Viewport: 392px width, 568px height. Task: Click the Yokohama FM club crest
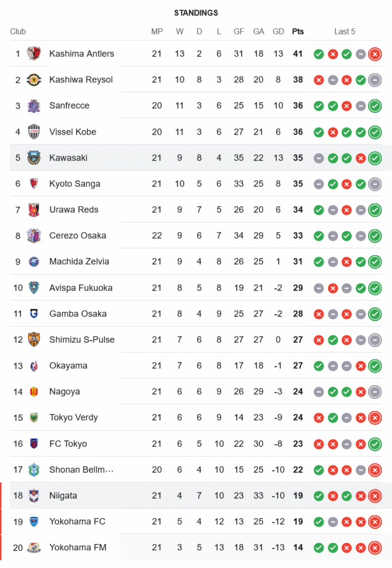tap(34, 548)
